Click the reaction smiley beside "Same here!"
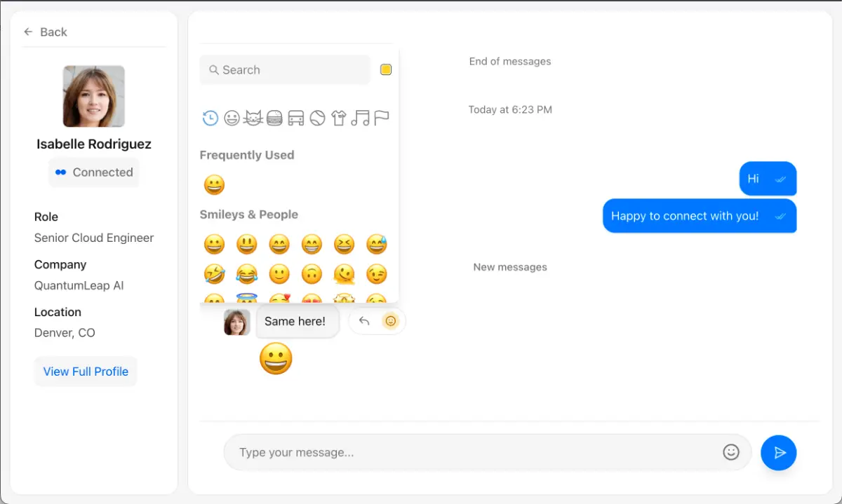 [x=391, y=321]
